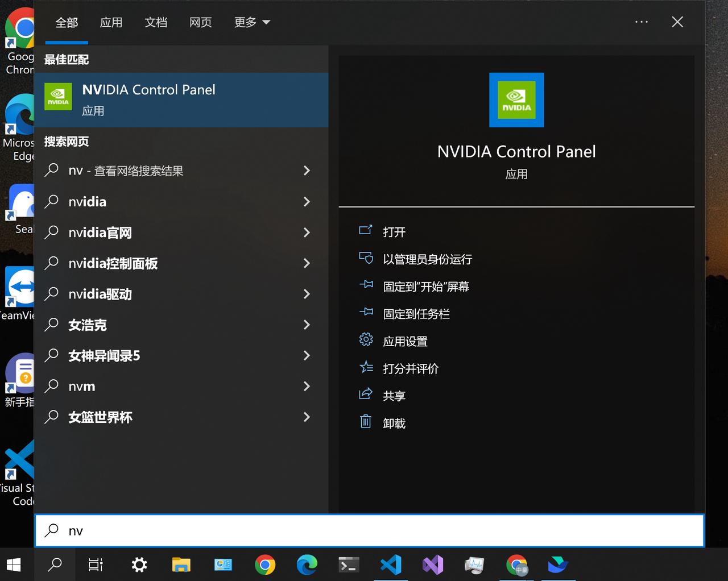Screen dimensions: 728x581
Task: Open the performance monitor taskbar icon
Action: (474, 565)
